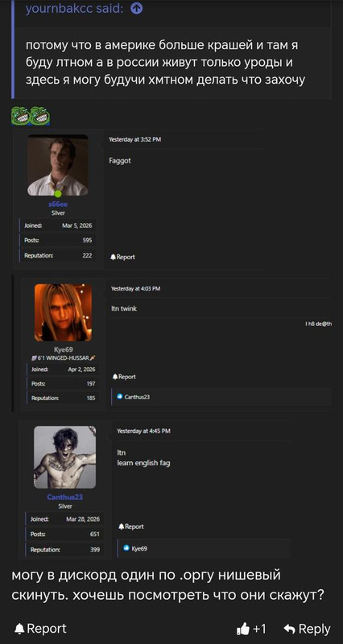Select Canthus23 Reputation value 399
This screenshot has height=644, width=343.
click(x=95, y=550)
